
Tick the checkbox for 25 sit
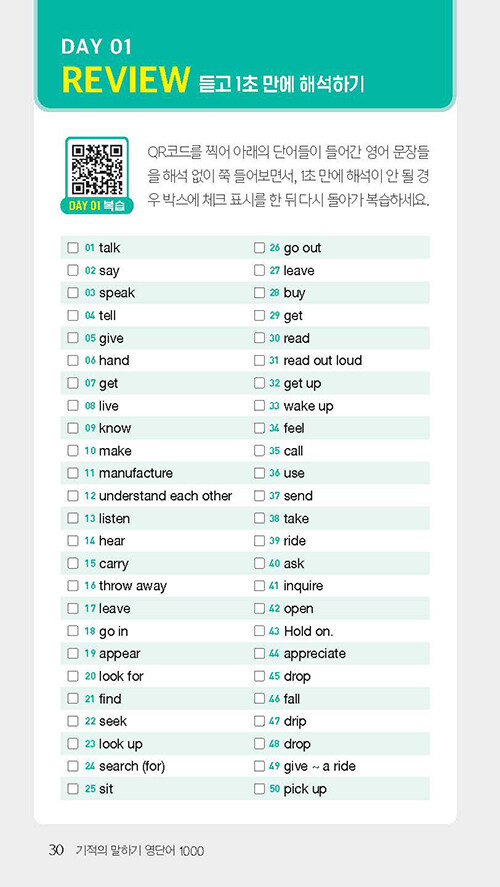click(x=73, y=789)
